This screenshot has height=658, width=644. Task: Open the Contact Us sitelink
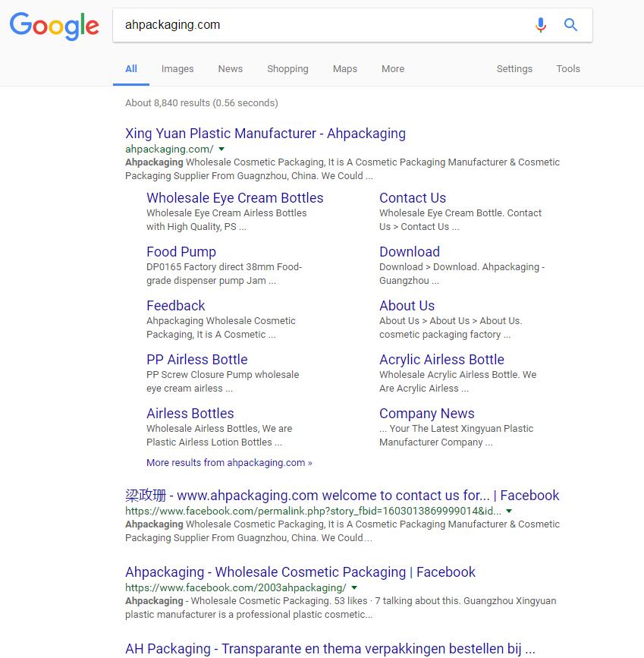click(413, 198)
